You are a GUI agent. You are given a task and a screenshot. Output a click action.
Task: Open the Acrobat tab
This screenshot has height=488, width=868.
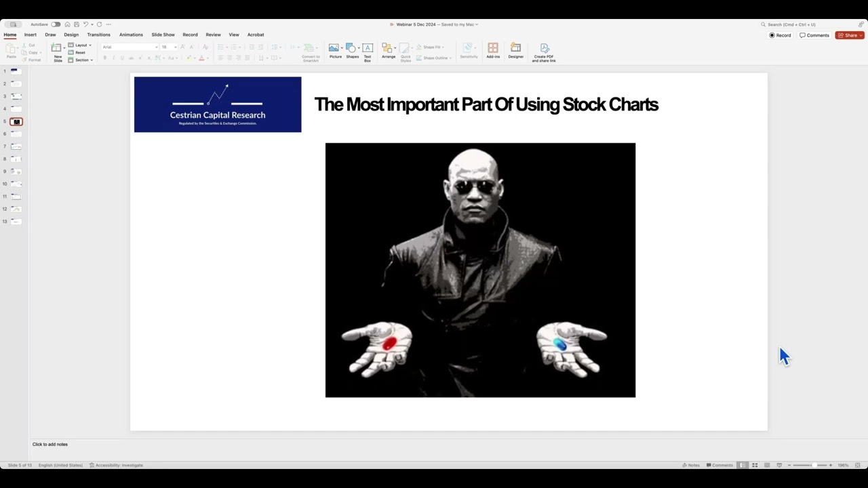coord(256,35)
